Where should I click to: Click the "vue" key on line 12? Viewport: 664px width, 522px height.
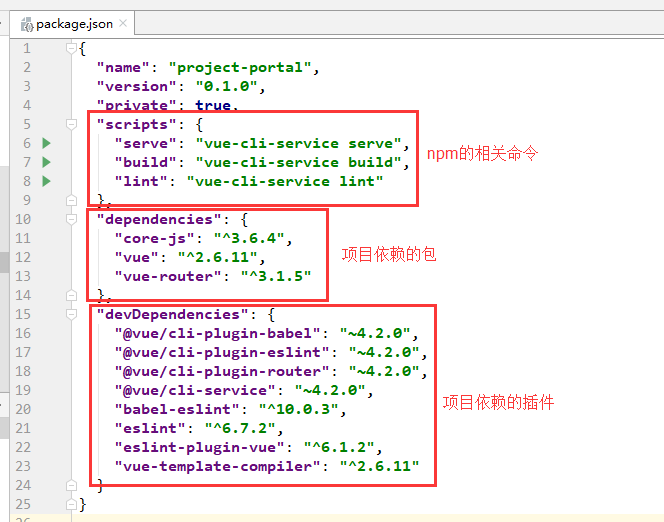[136, 257]
